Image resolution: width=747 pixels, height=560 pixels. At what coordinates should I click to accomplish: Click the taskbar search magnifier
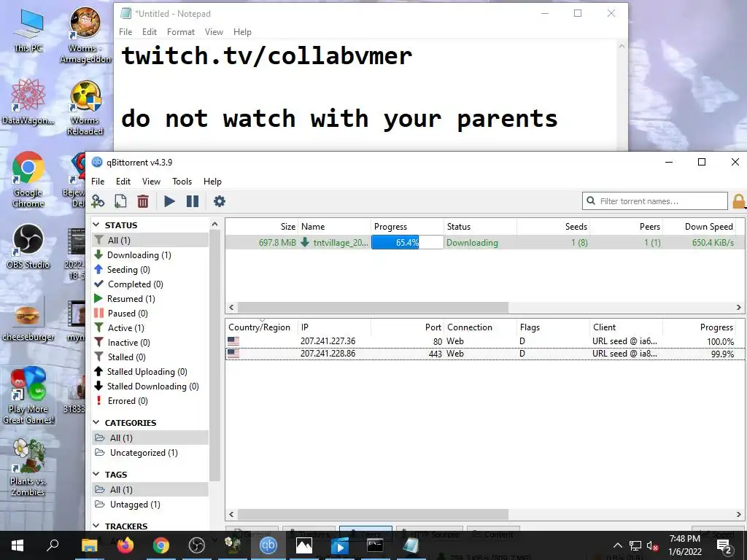tap(53, 545)
